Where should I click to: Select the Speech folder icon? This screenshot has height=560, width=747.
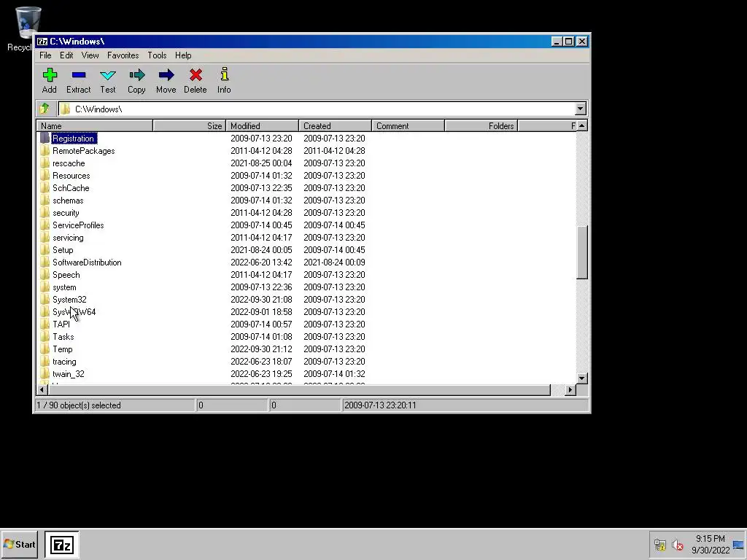(x=44, y=275)
